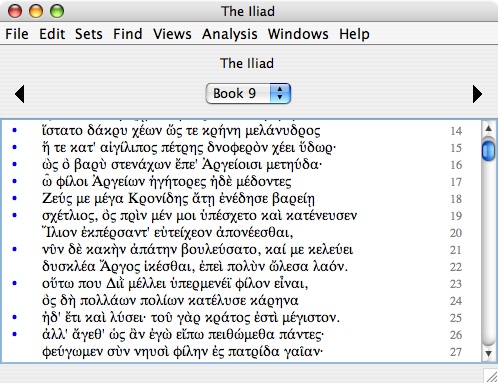Image resolution: width=498 pixels, height=383 pixels.
Task: Click the scrollbar down arrow
Action: [x=488, y=354]
